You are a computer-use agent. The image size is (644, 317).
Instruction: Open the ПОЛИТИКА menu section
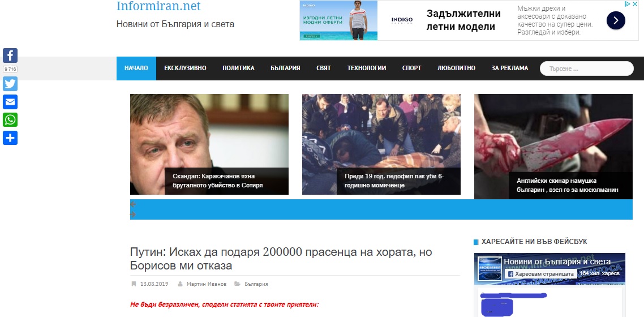tap(239, 68)
